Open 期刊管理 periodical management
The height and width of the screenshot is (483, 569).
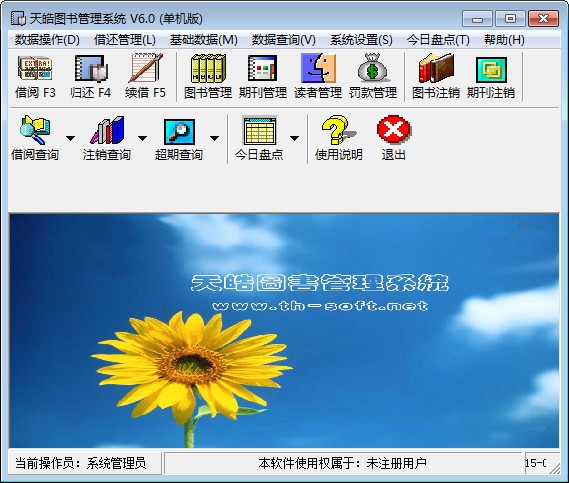click(263, 76)
